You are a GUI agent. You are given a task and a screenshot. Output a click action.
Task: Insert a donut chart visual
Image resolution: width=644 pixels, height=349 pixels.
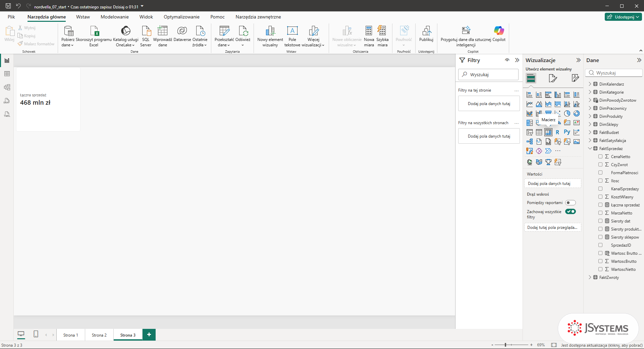tap(576, 113)
